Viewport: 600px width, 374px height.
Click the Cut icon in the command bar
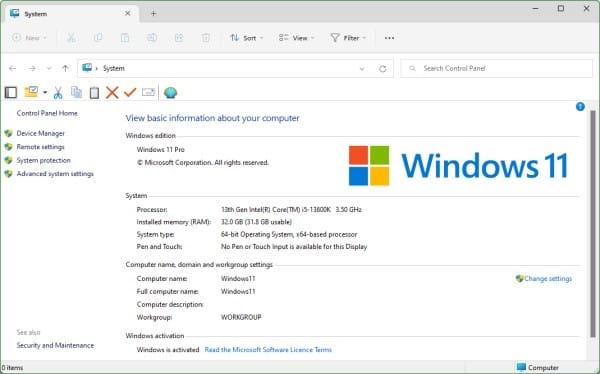(x=71, y=38)
